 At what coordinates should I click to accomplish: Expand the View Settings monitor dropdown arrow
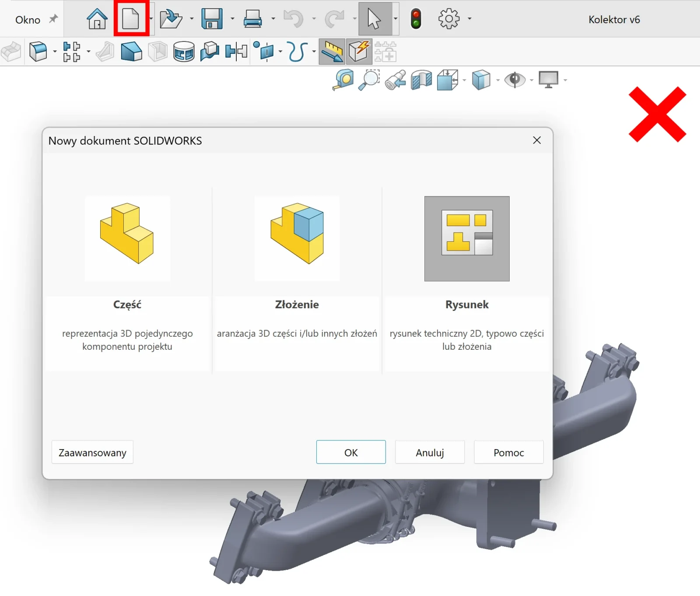tap(565, 80)
